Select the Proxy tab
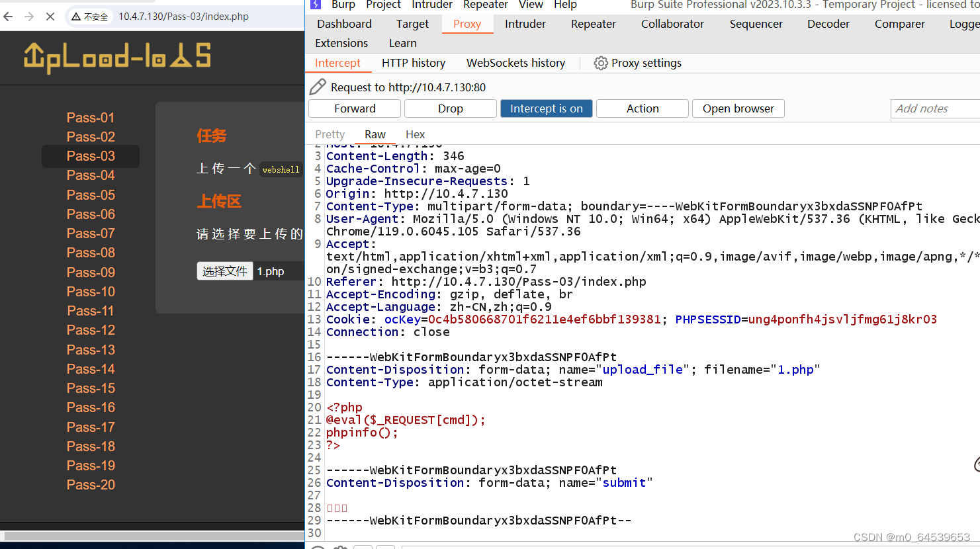The image size is (980, 549). pyautogui.click(x=467, y=24)
